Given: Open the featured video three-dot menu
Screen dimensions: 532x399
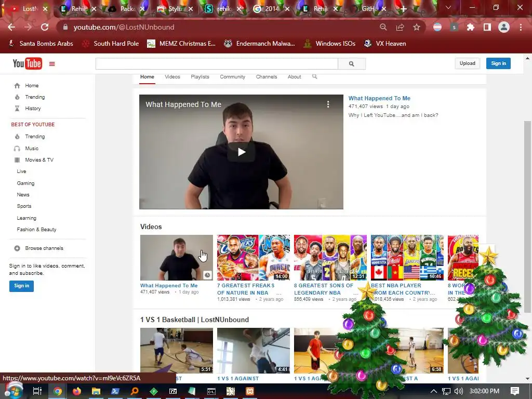Looking at the screenshot, I should pos(328,104).
